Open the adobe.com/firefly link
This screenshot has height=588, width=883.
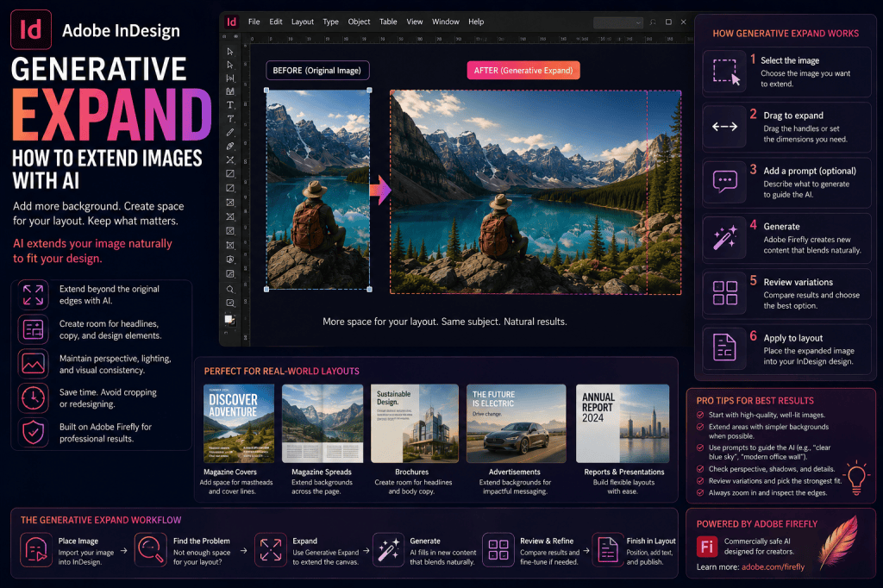click(x=773, y=567)
